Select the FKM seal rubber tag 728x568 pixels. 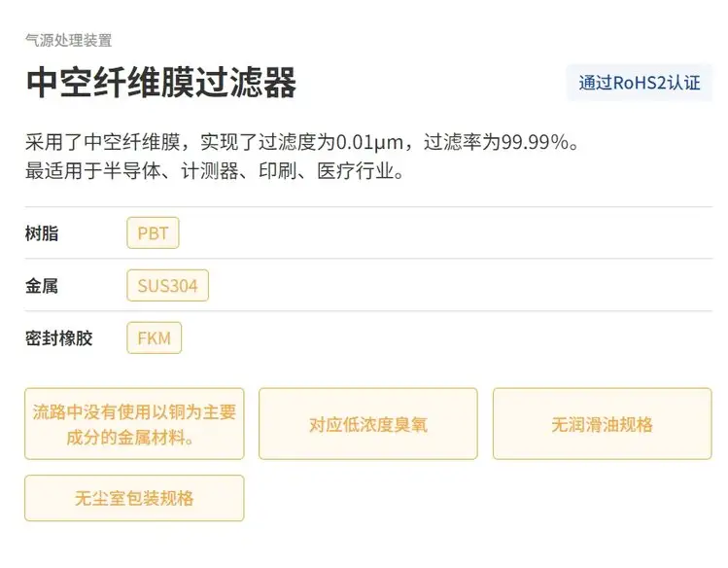click(x=154, y=338)
